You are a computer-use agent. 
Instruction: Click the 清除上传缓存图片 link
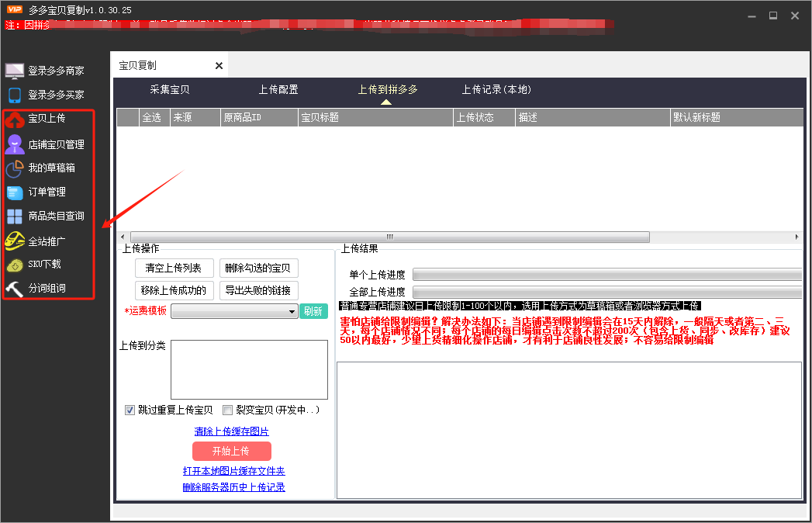tap(231, 431)
